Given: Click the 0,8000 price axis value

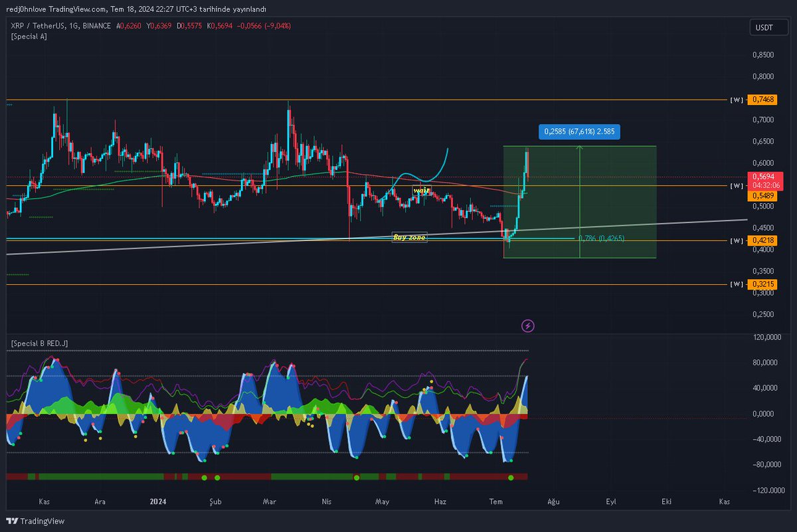Looking at the screenshot, I should 764,76.
